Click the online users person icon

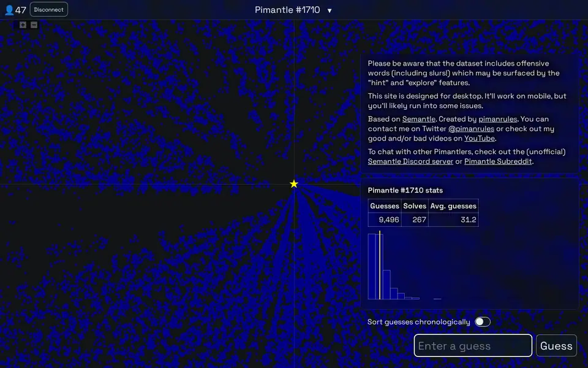9,10
